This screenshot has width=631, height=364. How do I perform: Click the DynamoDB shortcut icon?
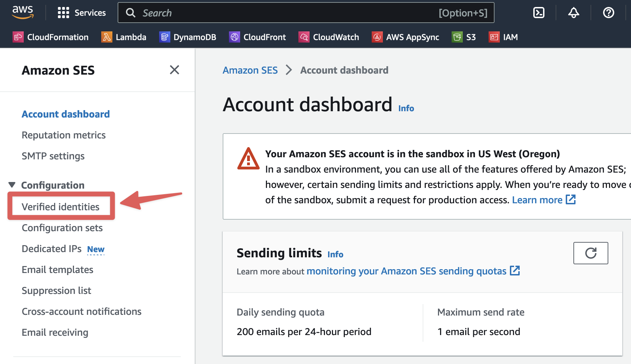click(x=164, y=37)
